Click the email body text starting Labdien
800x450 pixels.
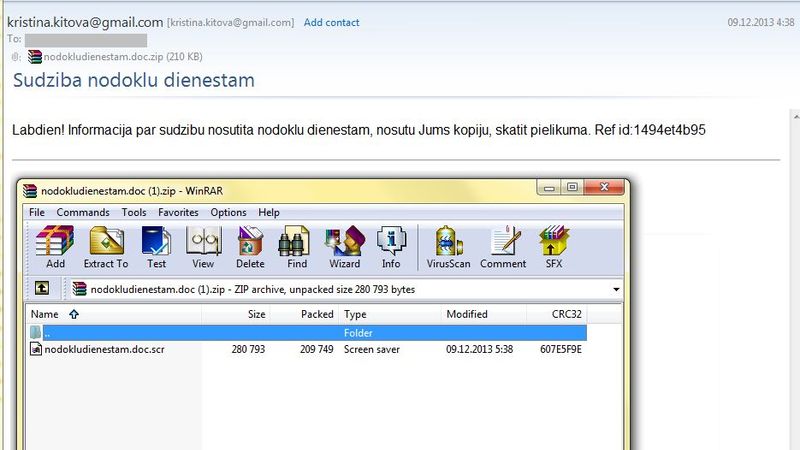tap(359, 130)
